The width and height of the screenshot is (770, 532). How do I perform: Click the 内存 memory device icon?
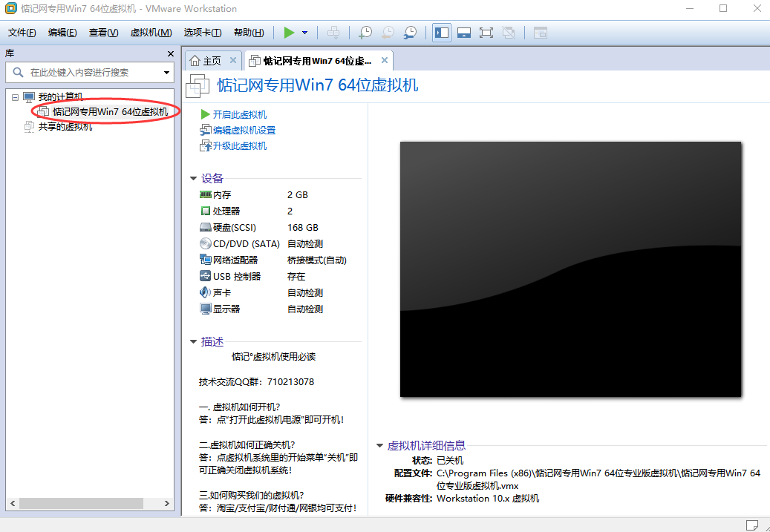(205, 195)
